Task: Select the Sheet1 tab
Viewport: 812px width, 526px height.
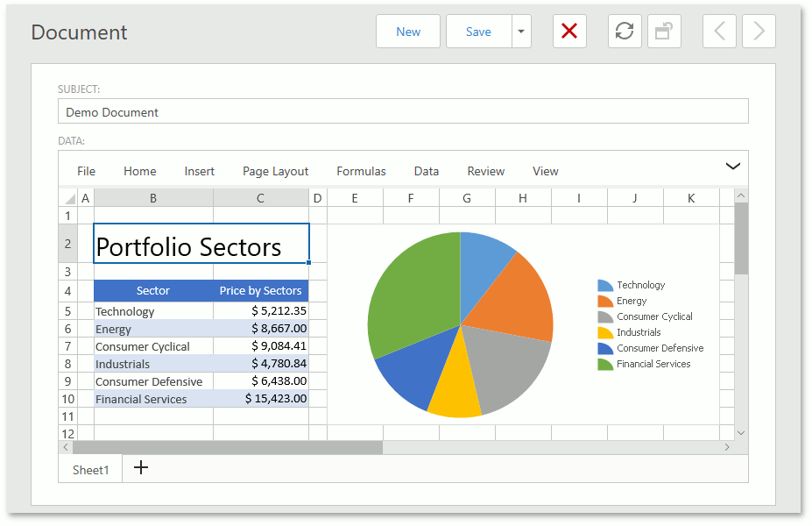Action: 89,469
